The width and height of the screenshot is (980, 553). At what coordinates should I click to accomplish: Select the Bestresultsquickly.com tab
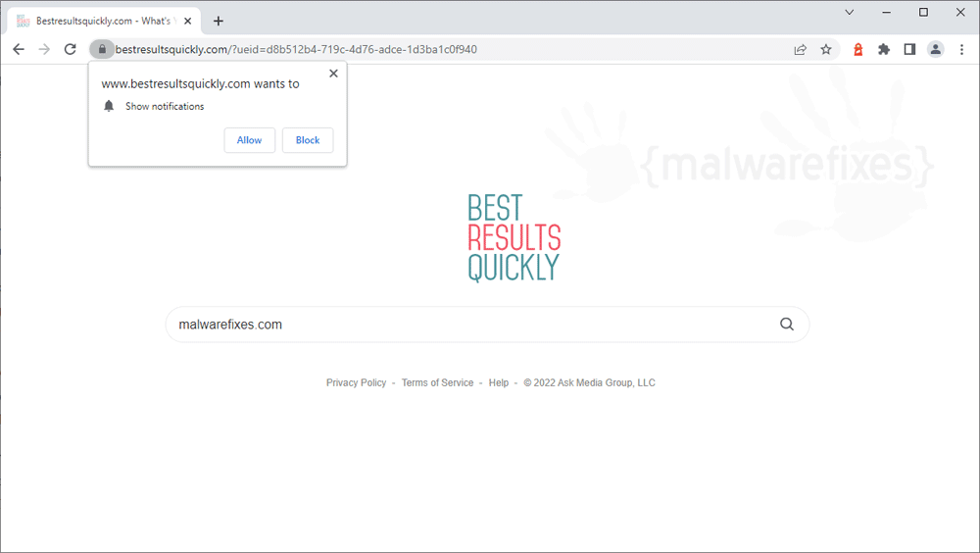[104, 22]
